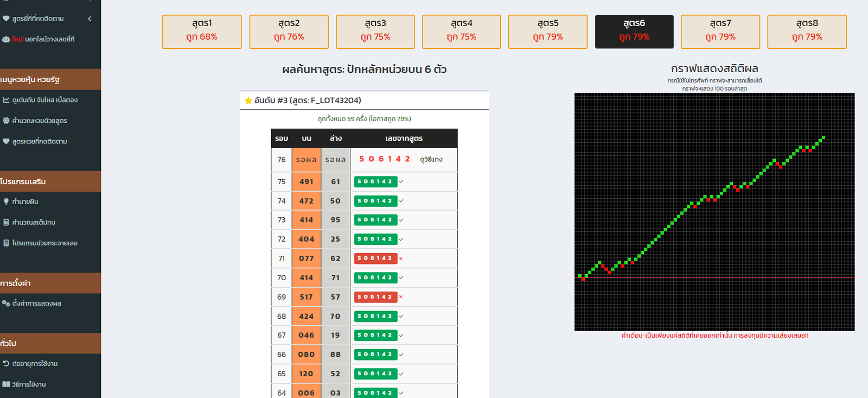Click the lightbulb icon beside ทำนายฝัน
868x398 pixels.
(6, 201)
